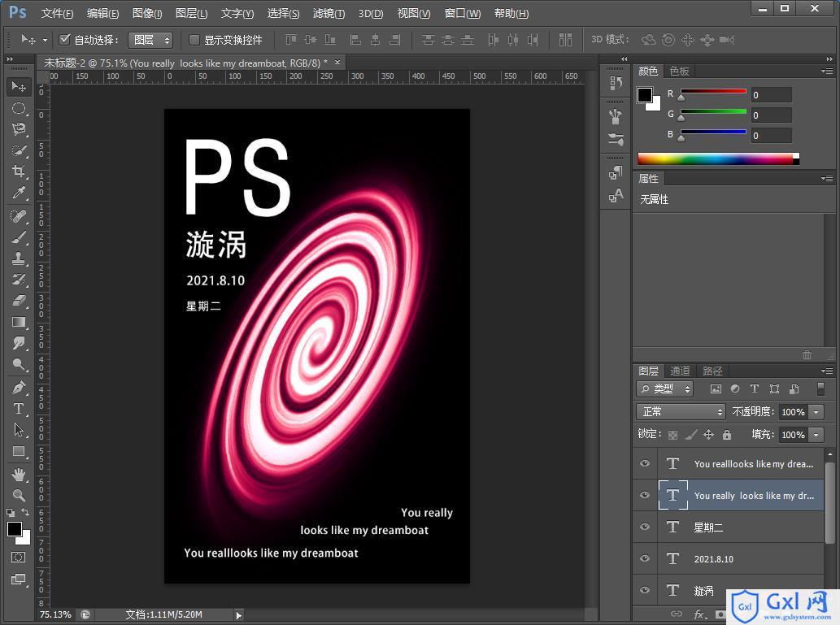
Task: Select the Path Selection arrow tool
Action: coord(19,430)
